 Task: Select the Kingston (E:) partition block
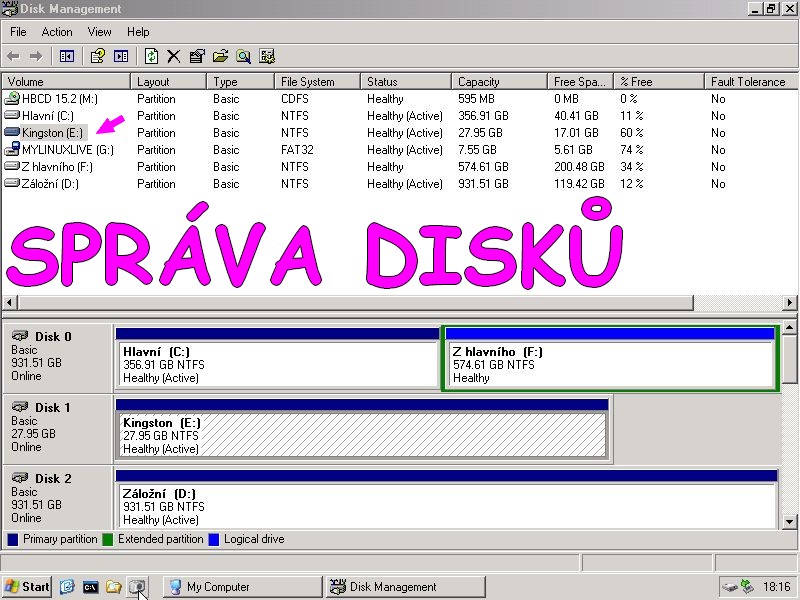pos(362,429)
